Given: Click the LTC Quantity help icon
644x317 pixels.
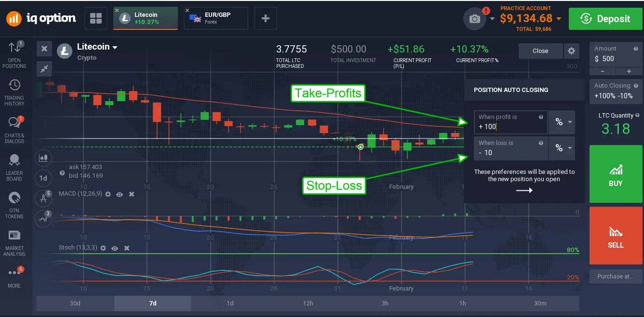Looking at the screenshot, I should click(638, 116).
